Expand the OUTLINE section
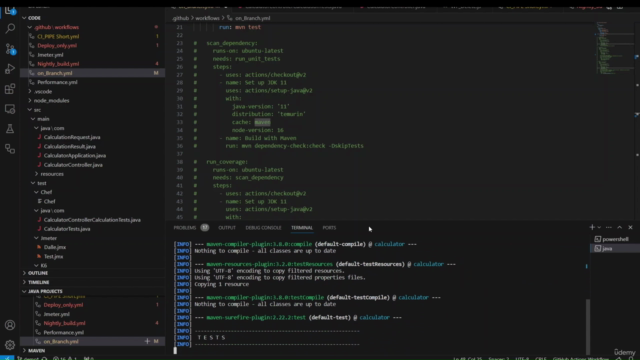The image size is (640, 360). coord(38,273)
